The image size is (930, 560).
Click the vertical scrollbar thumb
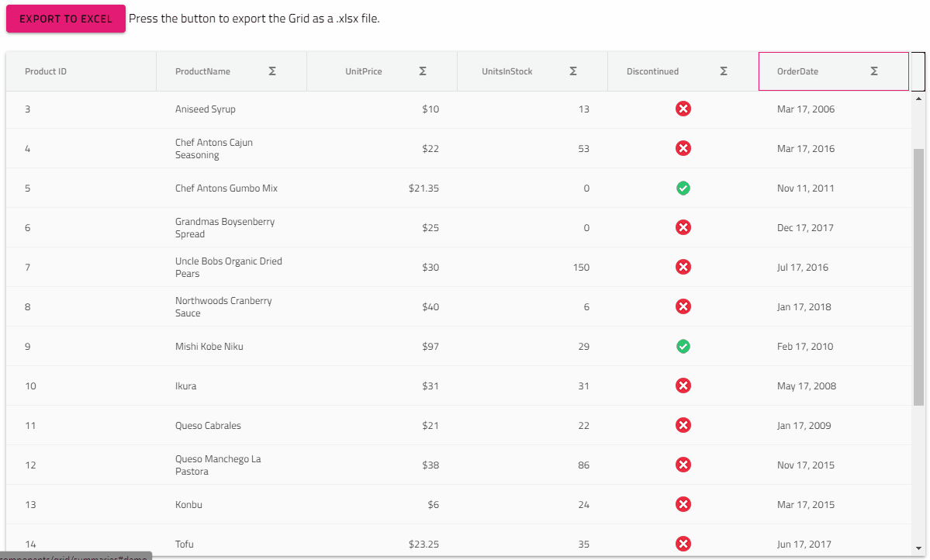pos(919,277)
